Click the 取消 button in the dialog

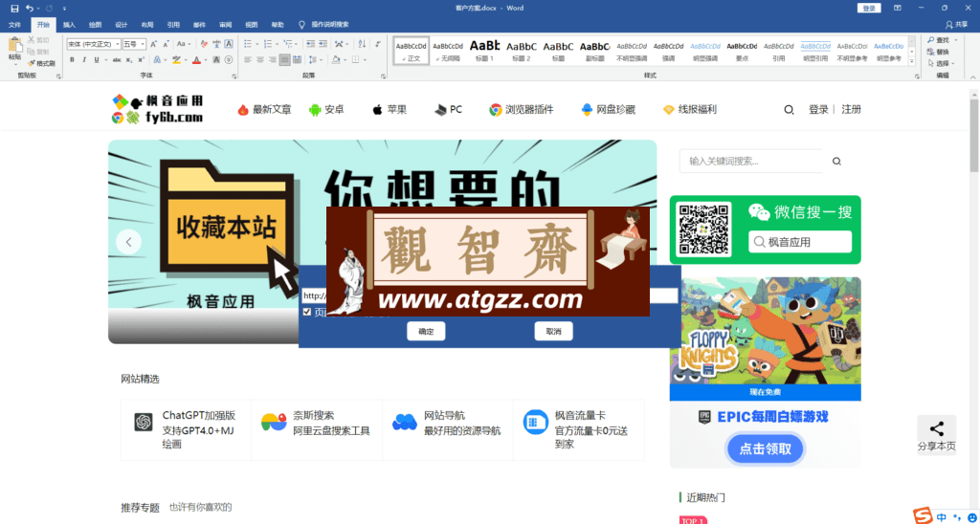(554, 331)
